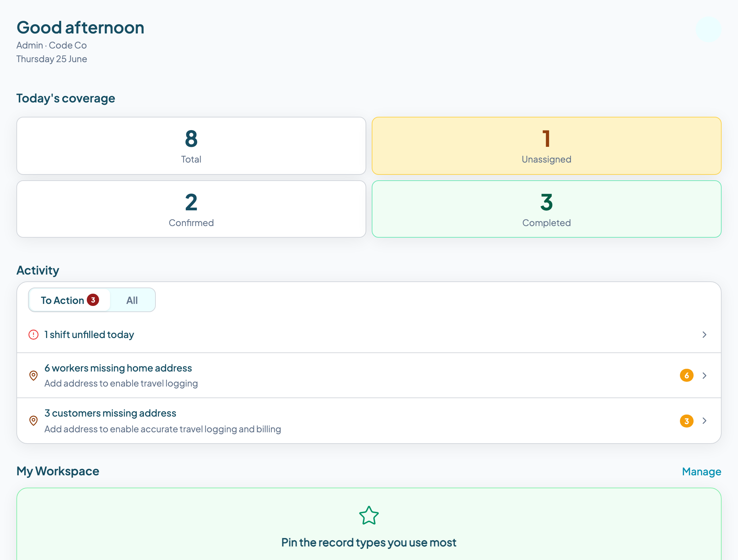Open the user avatar circle in the header
This screenshot has height=560, width=738.
tap(708, 30)
